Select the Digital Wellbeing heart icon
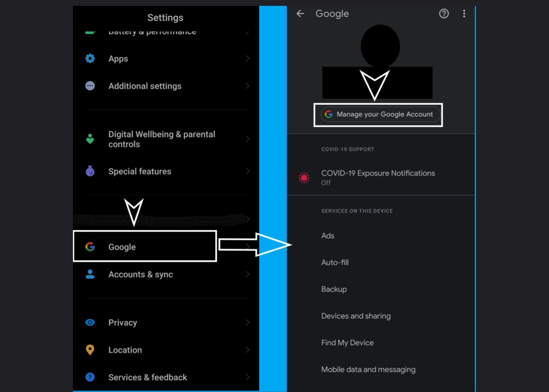549x392 pixels. click(x=90, y=138)
